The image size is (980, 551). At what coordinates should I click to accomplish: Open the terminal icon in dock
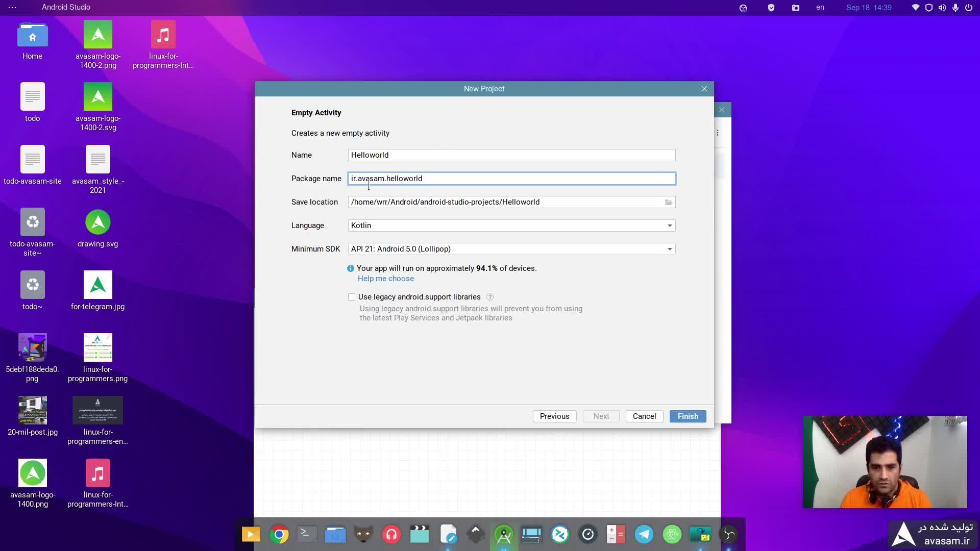pyautogui.click(x=307, y=534)
